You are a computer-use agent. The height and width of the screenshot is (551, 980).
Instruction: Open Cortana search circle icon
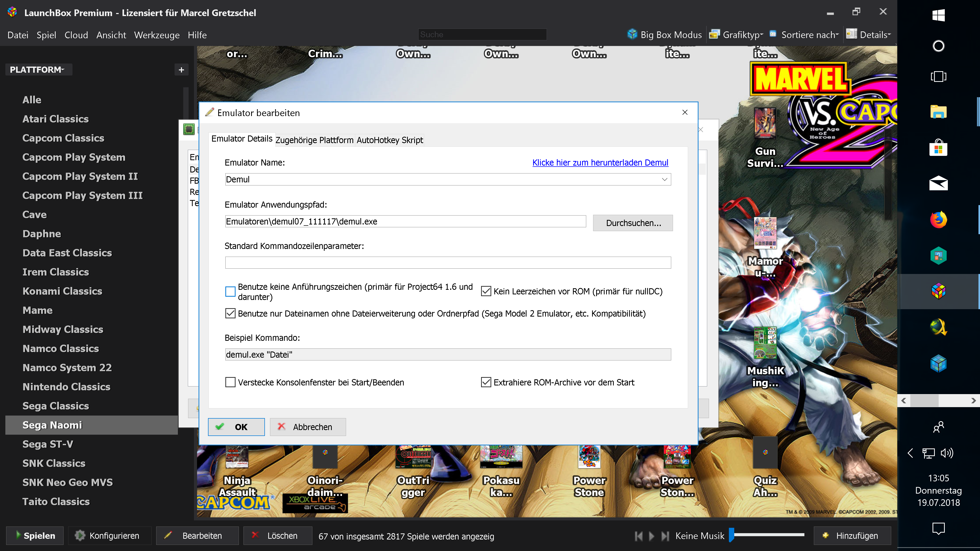(938, 46)
